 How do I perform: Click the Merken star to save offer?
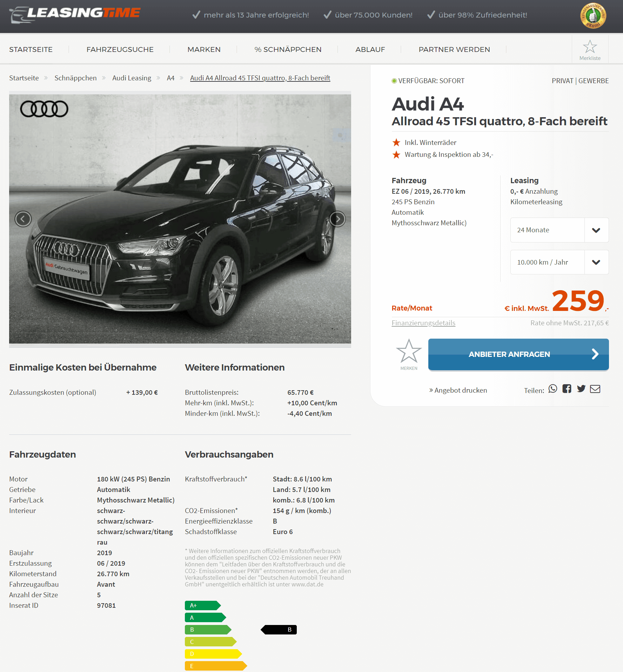coord(409,351)
